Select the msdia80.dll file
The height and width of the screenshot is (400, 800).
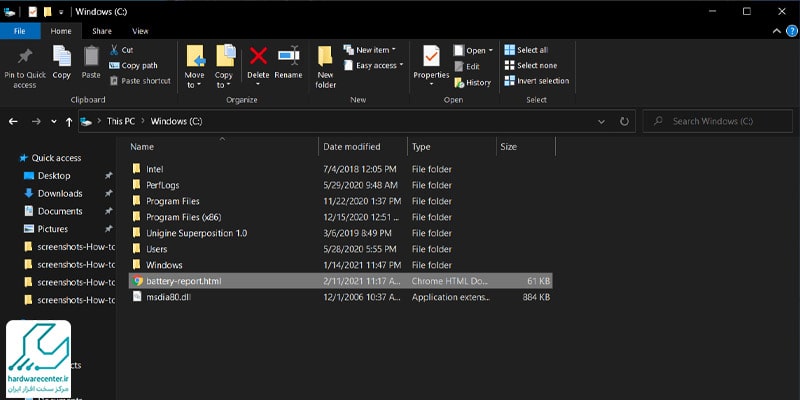pos(340,296)
